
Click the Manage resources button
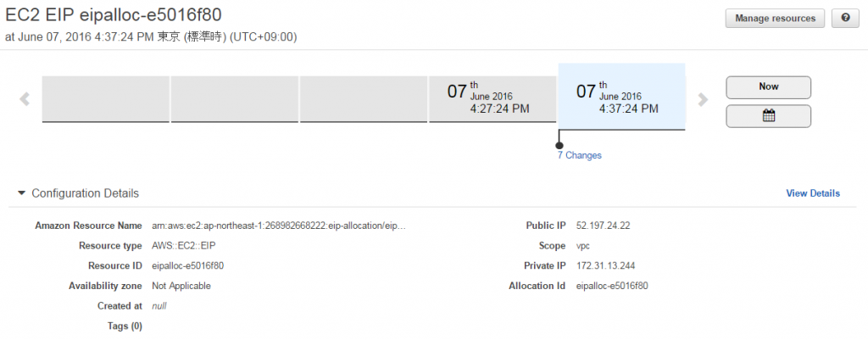tap(775, 18)
